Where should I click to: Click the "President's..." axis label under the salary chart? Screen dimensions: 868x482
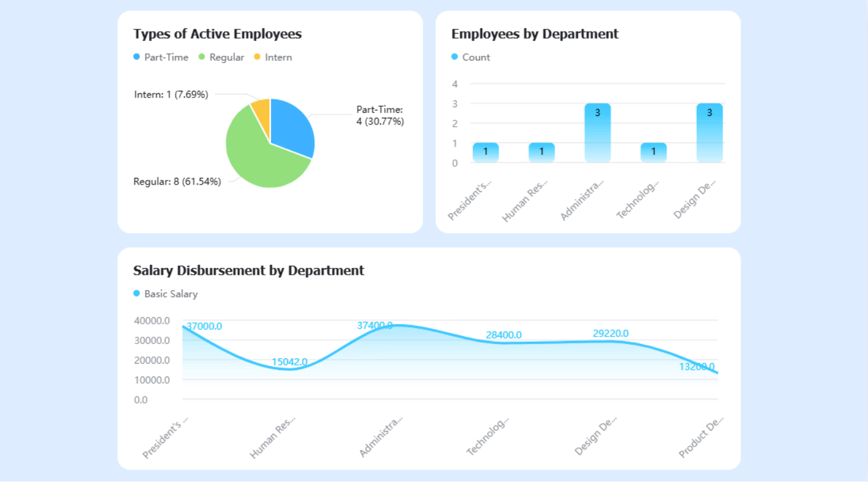166,437
